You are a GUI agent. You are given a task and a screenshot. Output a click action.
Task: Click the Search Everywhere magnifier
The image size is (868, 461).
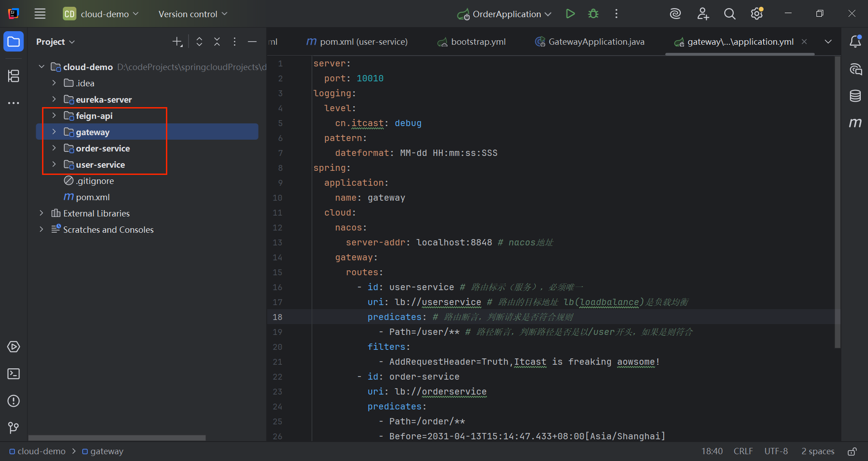(730, 14)
